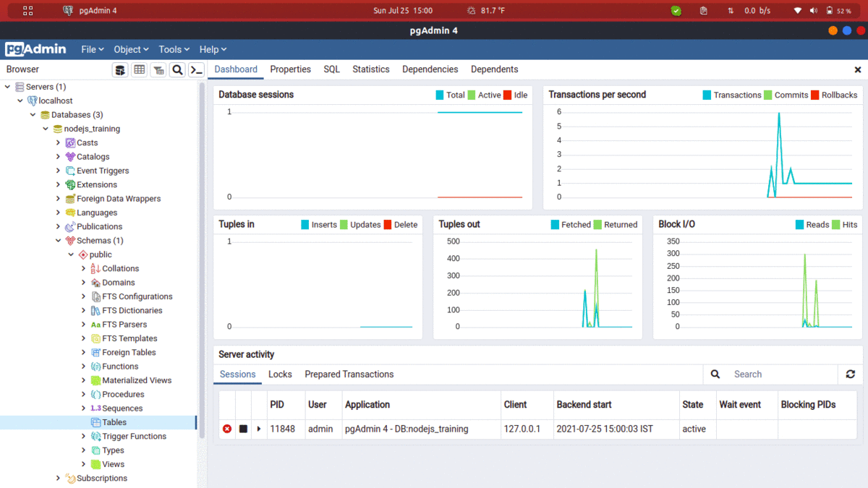868x488 pixels.
Task: Switch to the Dependents tab
Action: click(x=495, y=69)
